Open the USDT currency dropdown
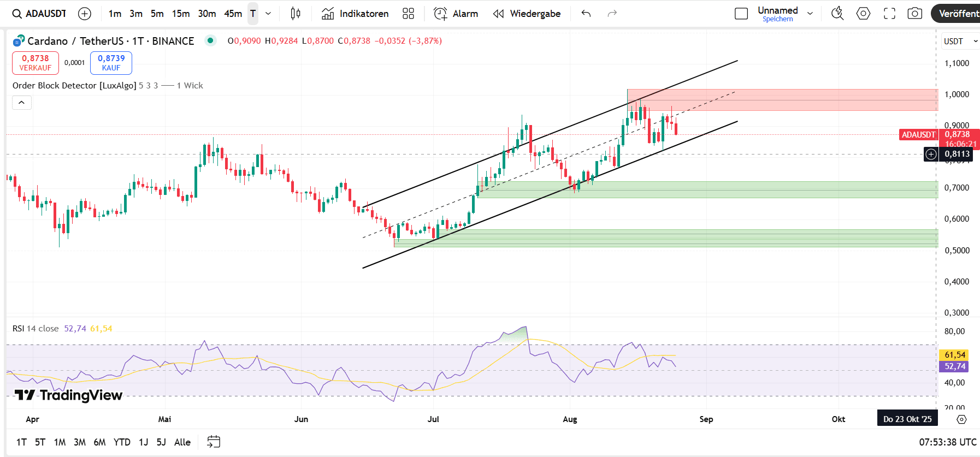The width and height of the screenshot is (980, 457). click(960, 41)
